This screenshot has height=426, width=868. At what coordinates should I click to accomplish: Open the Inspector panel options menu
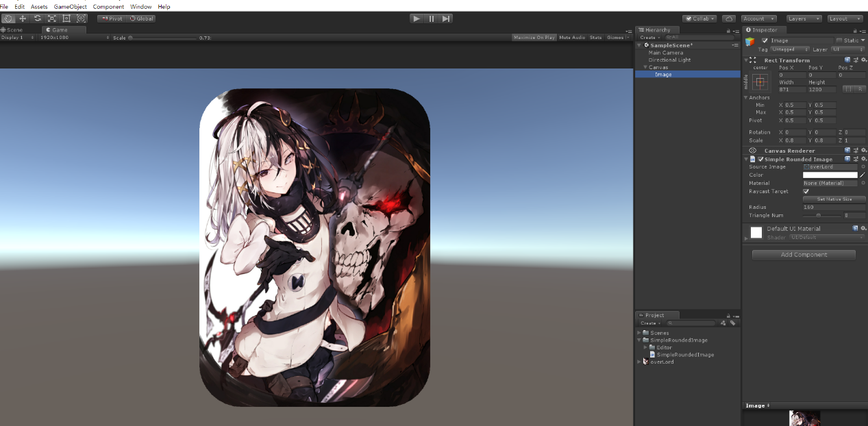point(863,31)
